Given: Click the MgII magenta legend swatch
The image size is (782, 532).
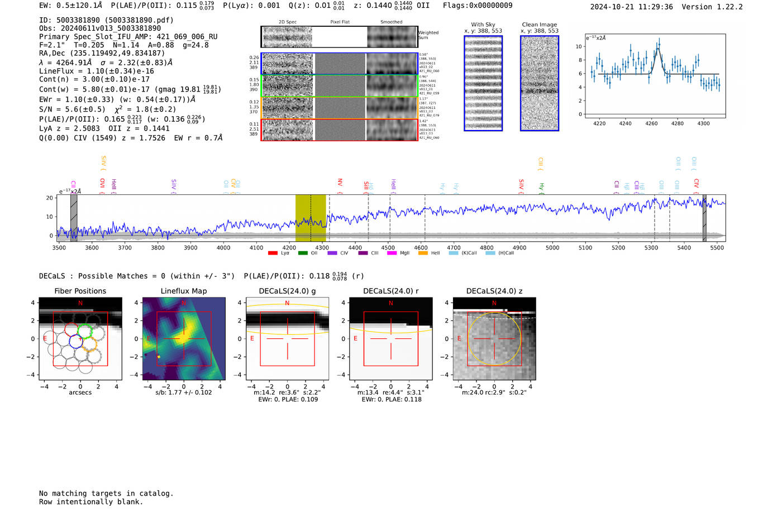Looking at the screenshot, I should 392,253.
